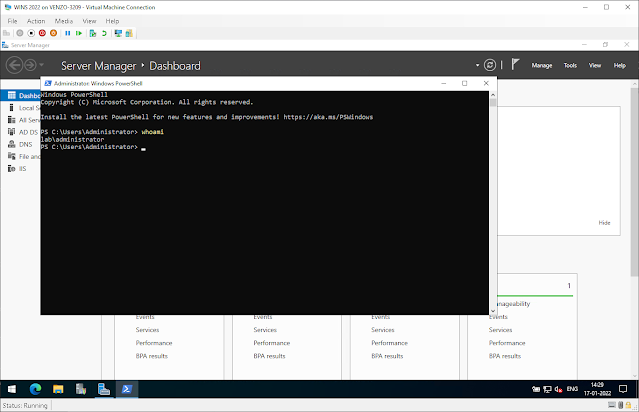639x412 pixels.
Task: Click the PowerShell scrollbar down arrow
Action: (493, 311)
